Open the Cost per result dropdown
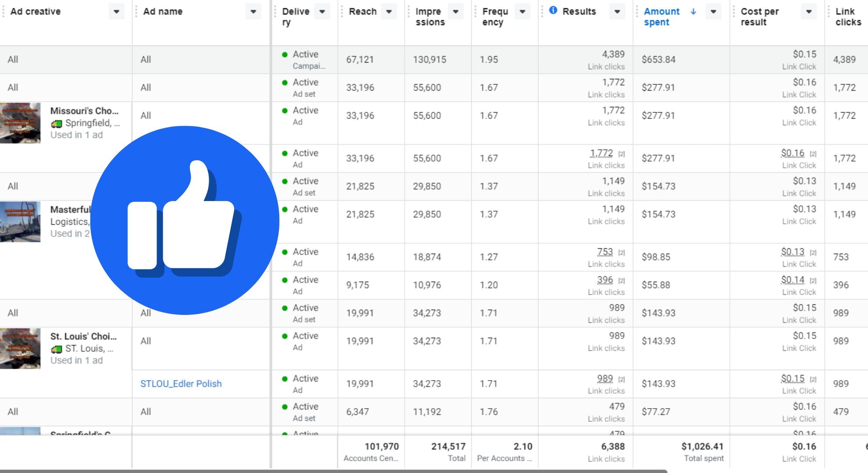Viewport: 868px width, 473px height. (x=808, y=12)
